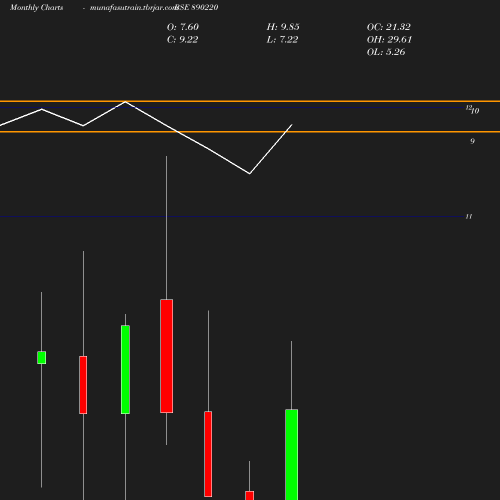This screenshot has height=500, width=500.
Task: Click the "OC: 21.32" reading
Action: [389, 27]
